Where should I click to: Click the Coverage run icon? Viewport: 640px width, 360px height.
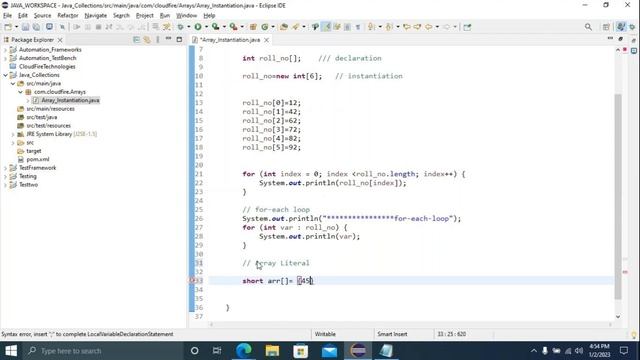pos(216,27)
